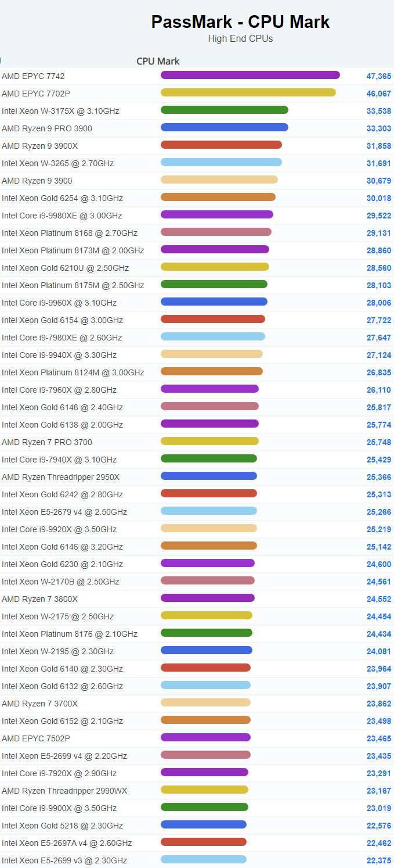Open AMD Ryzen 9 PRO 3900 link
This screenshot has width=394, height=868.
coord(47,128)
